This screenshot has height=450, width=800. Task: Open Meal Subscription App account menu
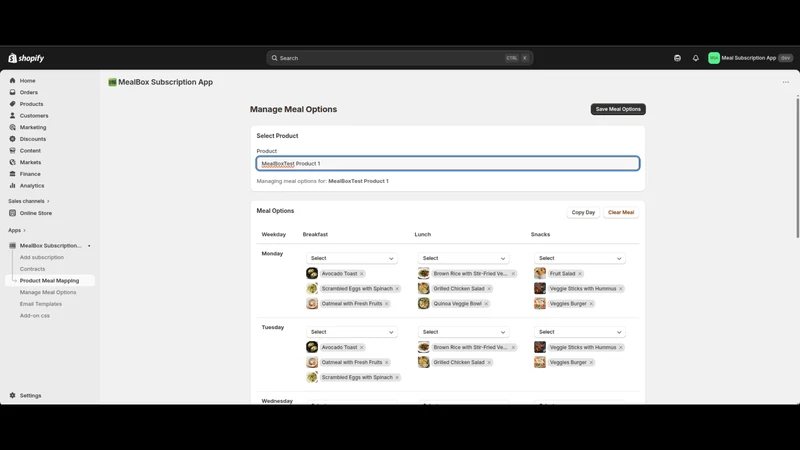point(749,58)
